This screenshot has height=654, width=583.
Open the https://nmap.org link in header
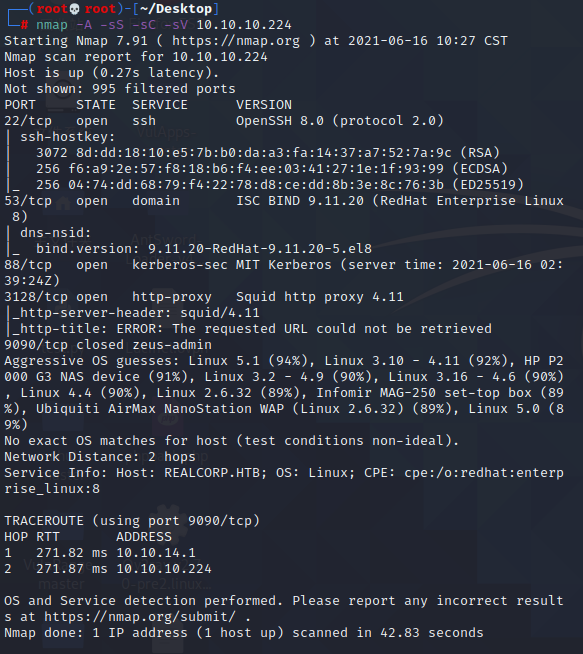click(x=236, y=41)
